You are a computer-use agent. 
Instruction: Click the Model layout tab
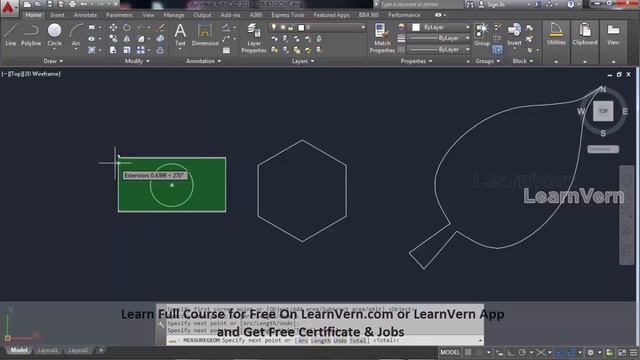click(x=19, y=350)
